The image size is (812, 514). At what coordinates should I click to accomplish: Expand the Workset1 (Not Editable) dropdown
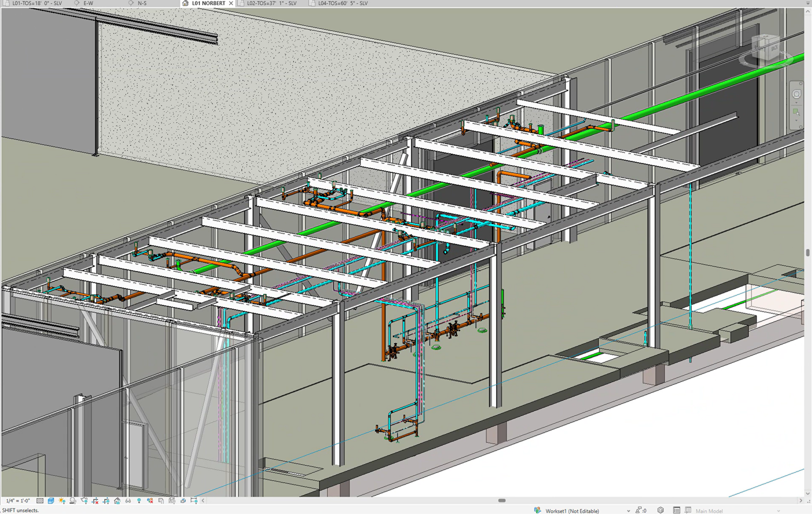[628, 511]
